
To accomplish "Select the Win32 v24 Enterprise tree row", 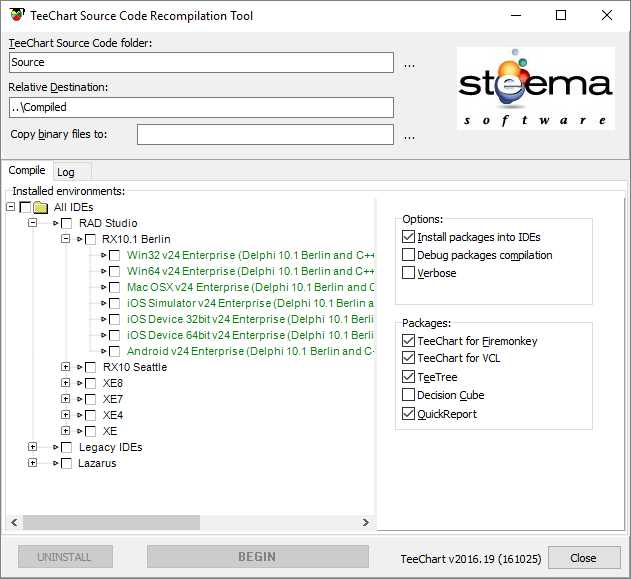I will coord(250,256).
